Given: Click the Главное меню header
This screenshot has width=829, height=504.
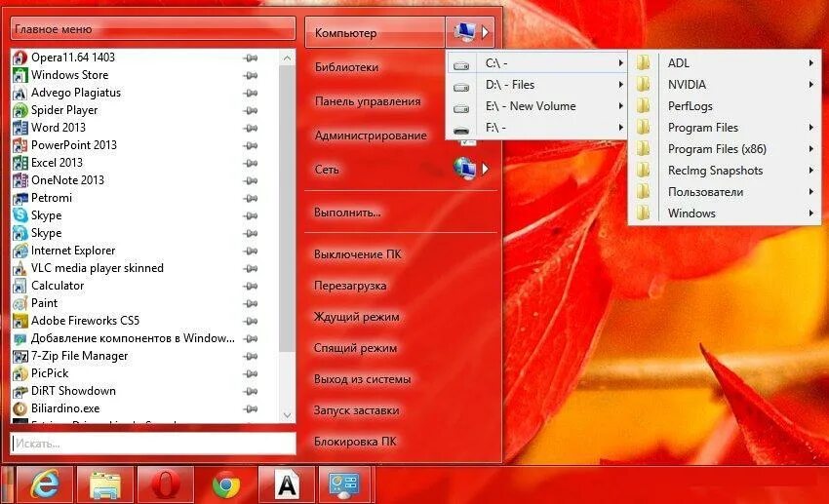Looking at the screenshot, I should (153, 29).
